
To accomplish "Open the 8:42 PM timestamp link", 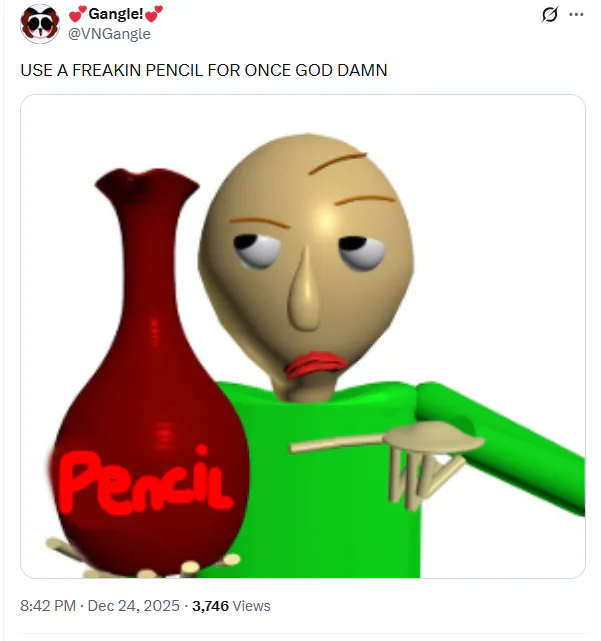I will pos(48,606).
